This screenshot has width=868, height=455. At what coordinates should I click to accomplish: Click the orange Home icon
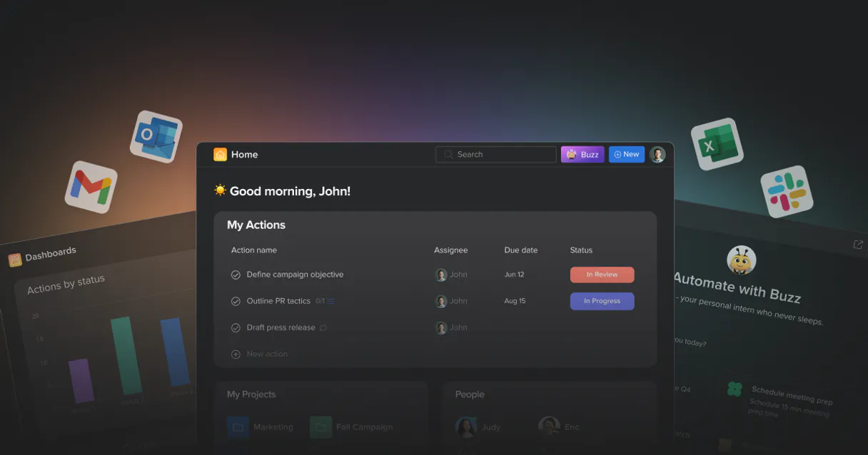click(x=220, y=154)
